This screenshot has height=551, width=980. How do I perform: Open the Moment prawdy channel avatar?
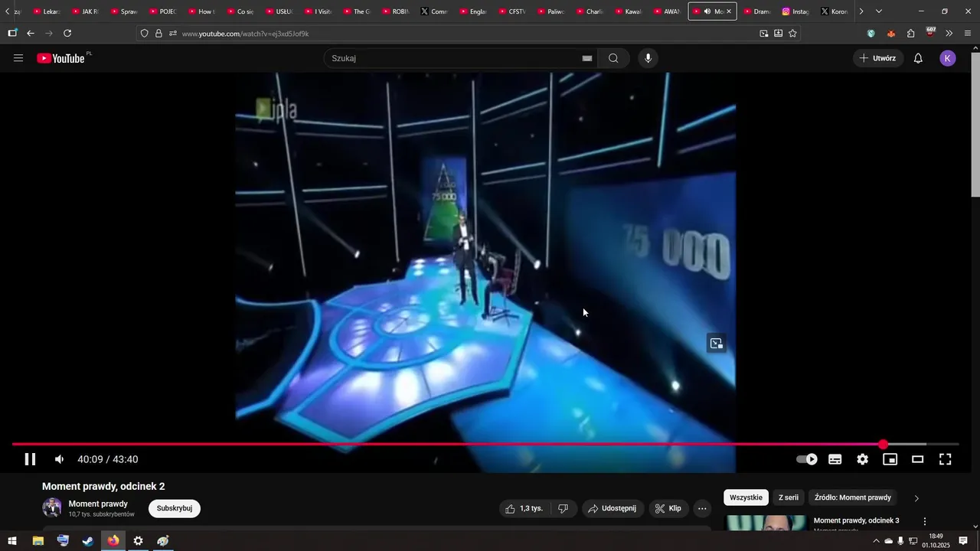point(52,507)
